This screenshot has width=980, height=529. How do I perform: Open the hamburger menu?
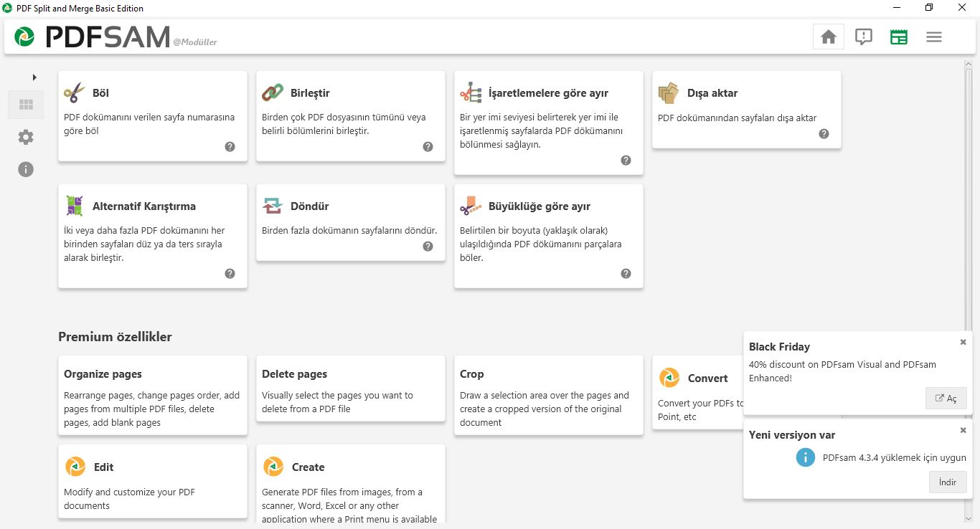[934, 37]
